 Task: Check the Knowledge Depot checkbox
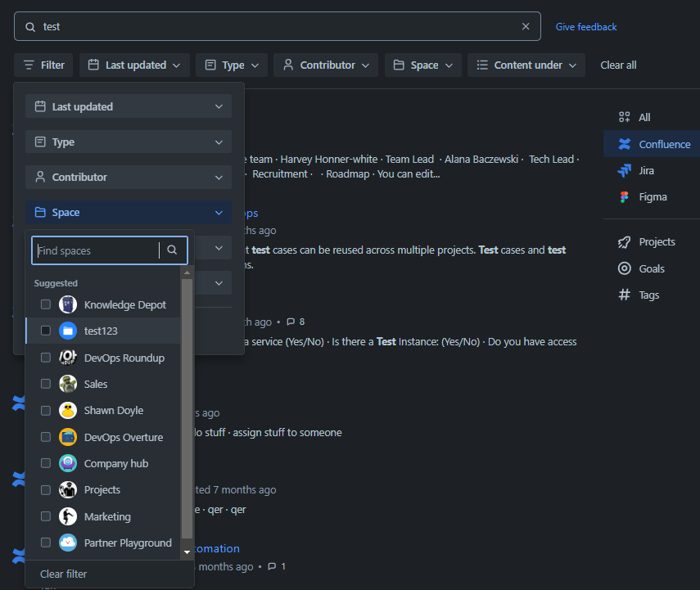coord(46,304)
